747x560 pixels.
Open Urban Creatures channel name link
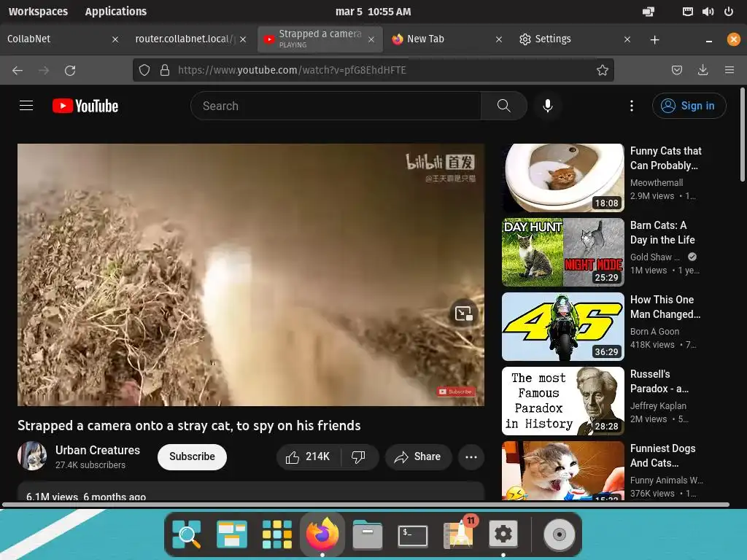pyautogui.click(x=98, y=450)
